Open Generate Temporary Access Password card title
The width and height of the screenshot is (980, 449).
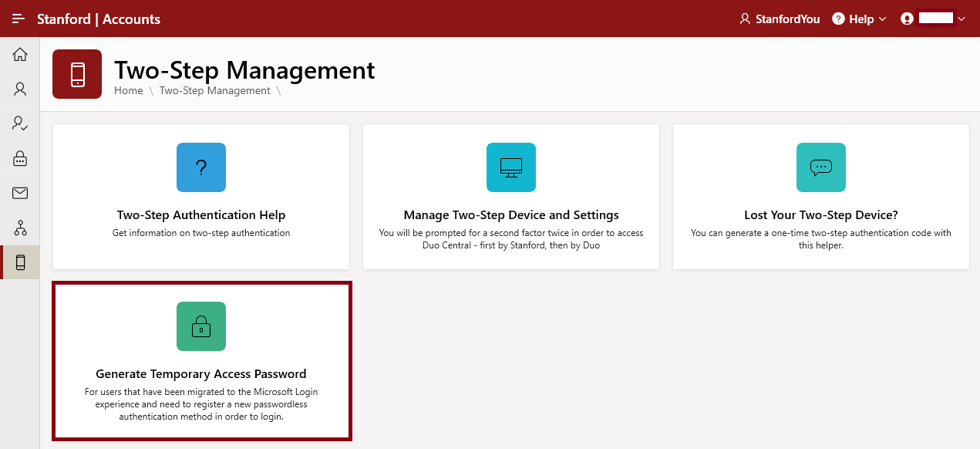click(x=201, y=374)
